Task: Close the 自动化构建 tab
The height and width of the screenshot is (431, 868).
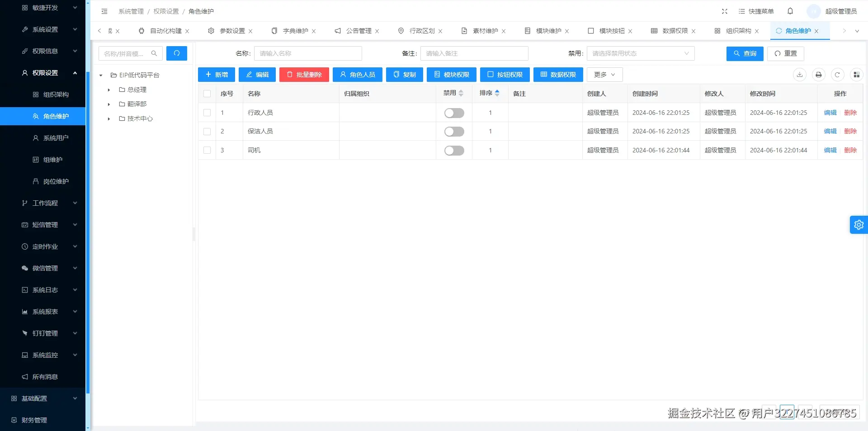Action: [187, 31]
